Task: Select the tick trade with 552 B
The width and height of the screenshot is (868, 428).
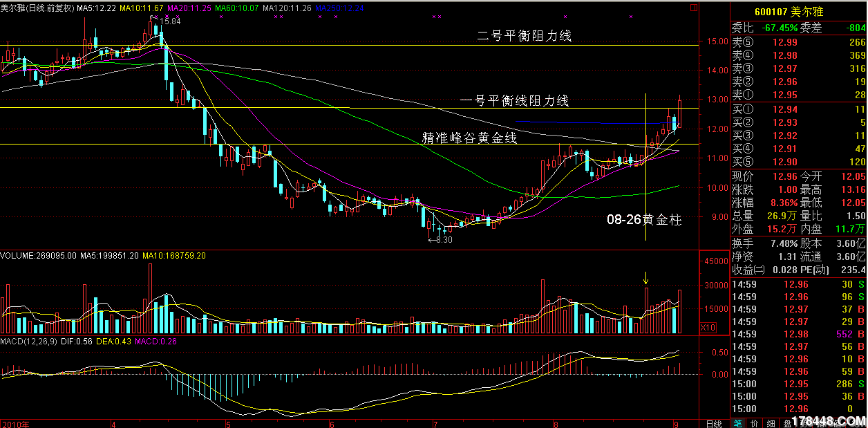Action: coord(799,334)
